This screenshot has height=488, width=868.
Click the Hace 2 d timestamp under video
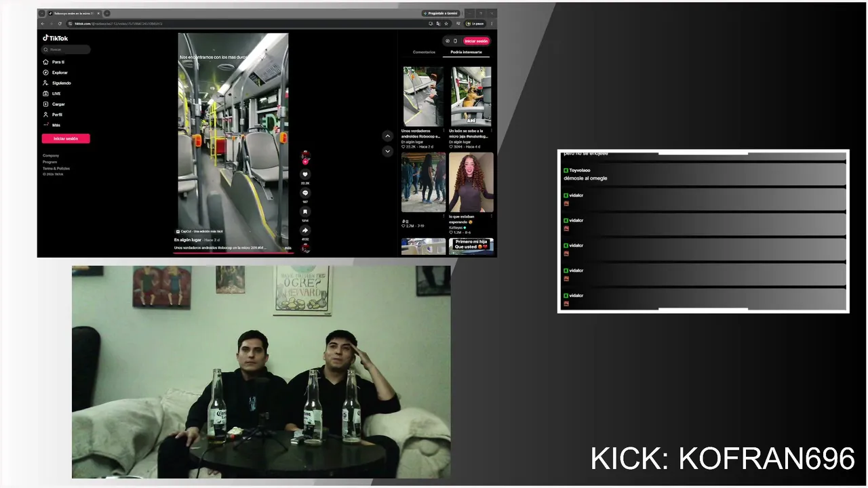213,240
